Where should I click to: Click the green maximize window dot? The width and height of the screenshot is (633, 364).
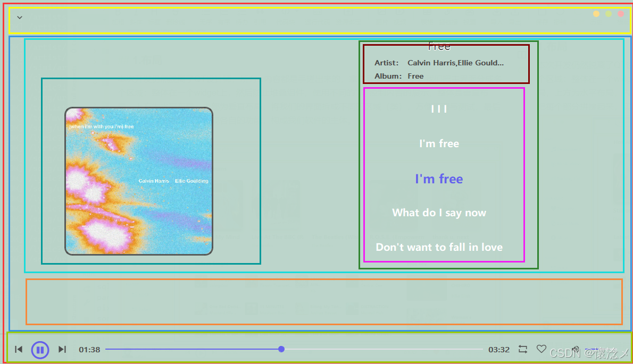coord(609,14)
